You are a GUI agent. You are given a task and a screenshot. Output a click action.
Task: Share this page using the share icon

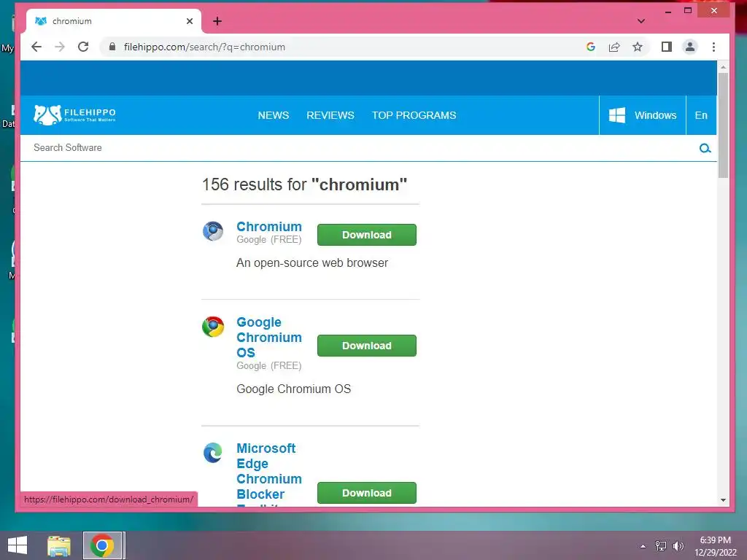tap(614, 47)
